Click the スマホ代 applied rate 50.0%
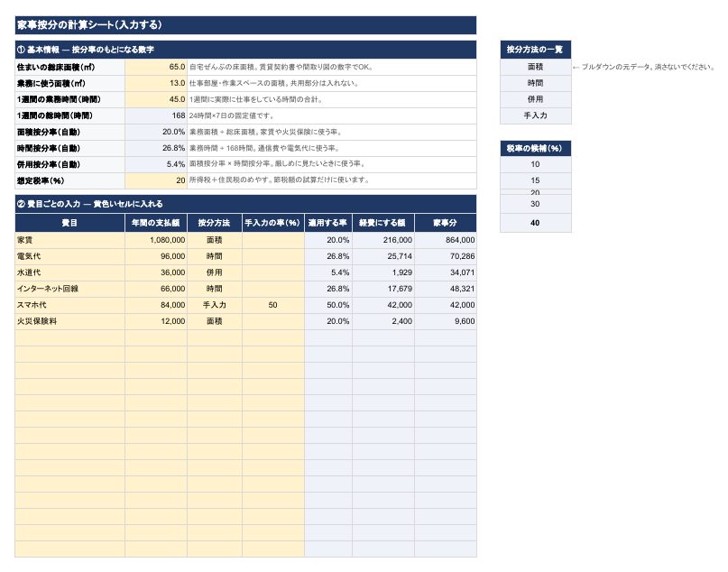The image size is (728, 572). coord(328,305)
